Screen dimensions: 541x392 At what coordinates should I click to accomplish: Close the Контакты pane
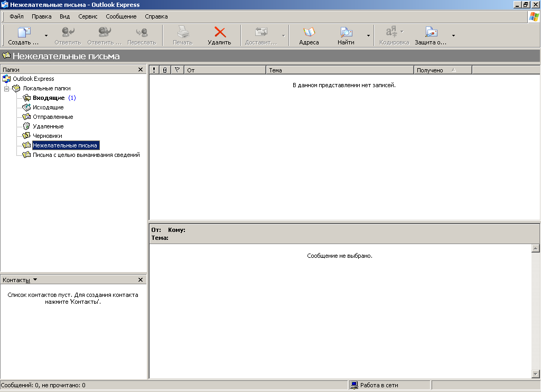click(x=141, y=279)
